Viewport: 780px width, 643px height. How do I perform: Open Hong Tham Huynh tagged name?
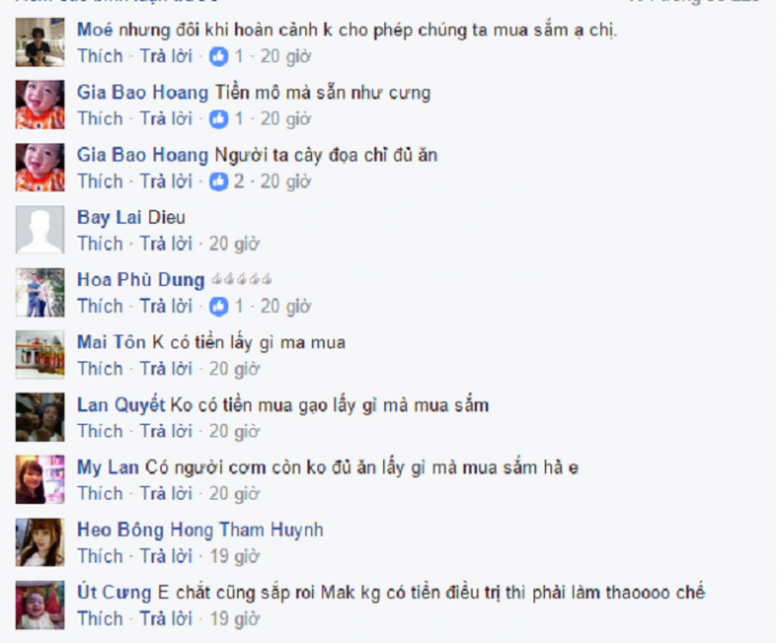click(x=247, y=530)
